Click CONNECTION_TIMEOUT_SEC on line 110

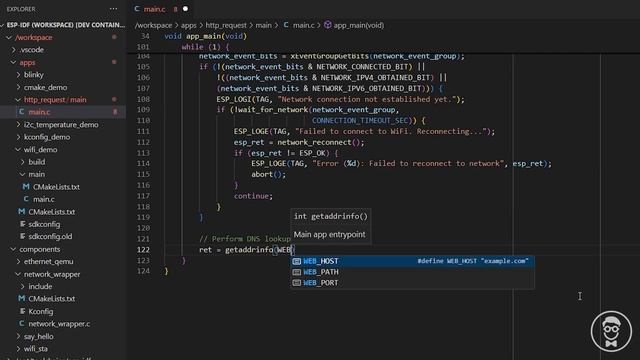click(360, 120)
